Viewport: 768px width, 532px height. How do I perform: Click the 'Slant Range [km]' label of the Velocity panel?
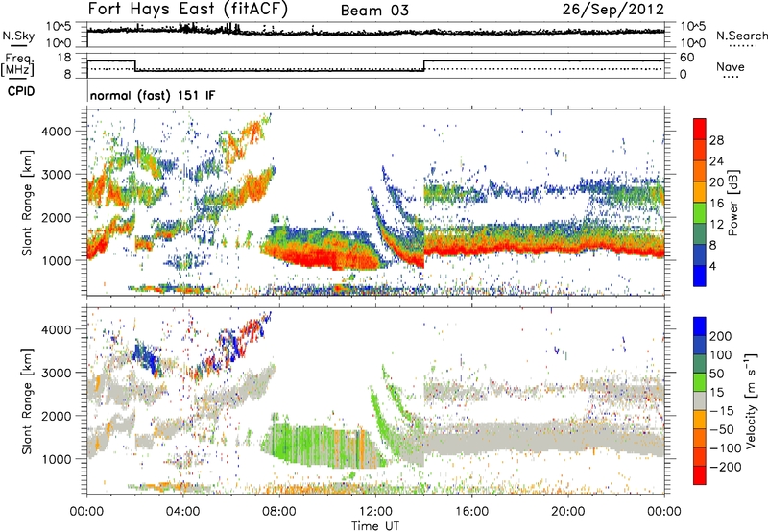coord(27,400)
